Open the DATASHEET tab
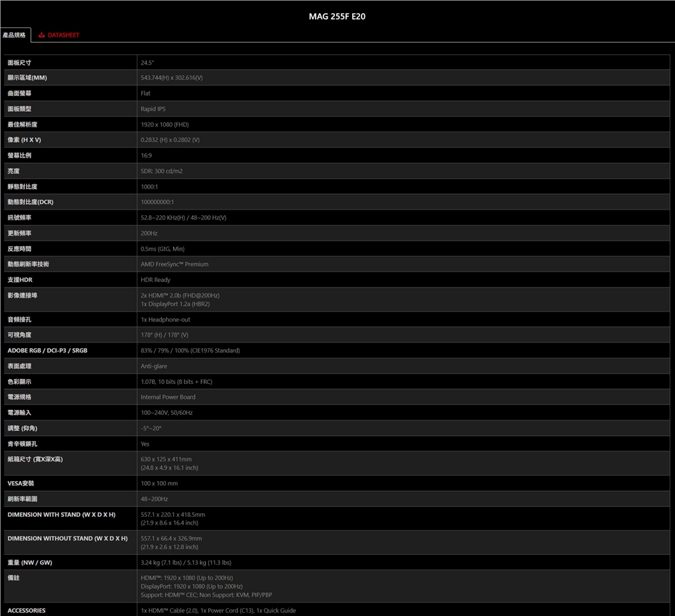Viewport: 675px width, 616px height. [x=63, y=35]
